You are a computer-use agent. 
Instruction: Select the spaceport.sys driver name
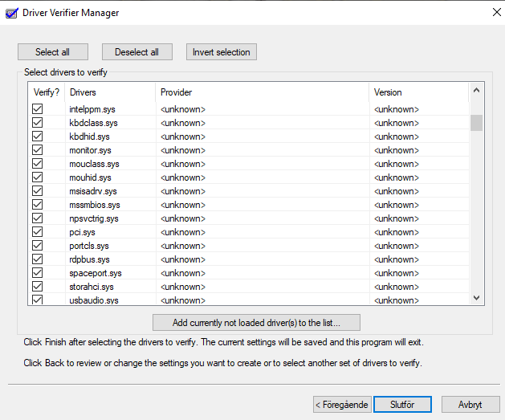(x=96, y=273)
